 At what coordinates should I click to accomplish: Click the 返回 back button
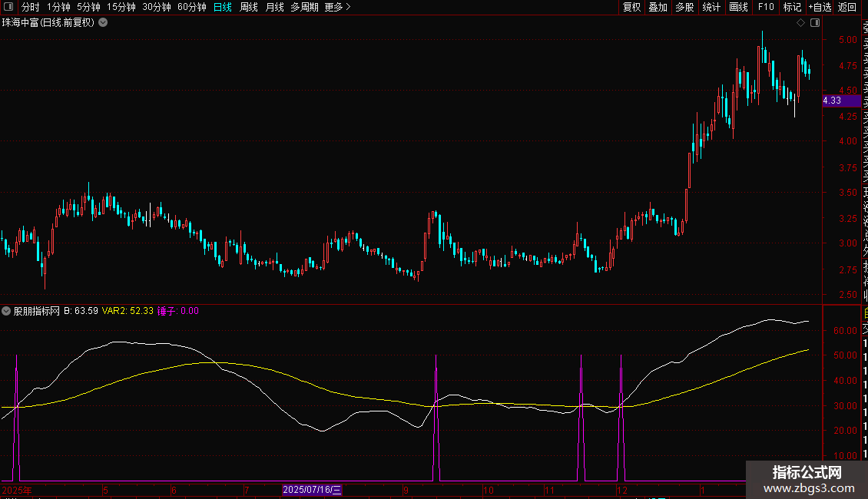pyautogui.click(x=847, y=7)
